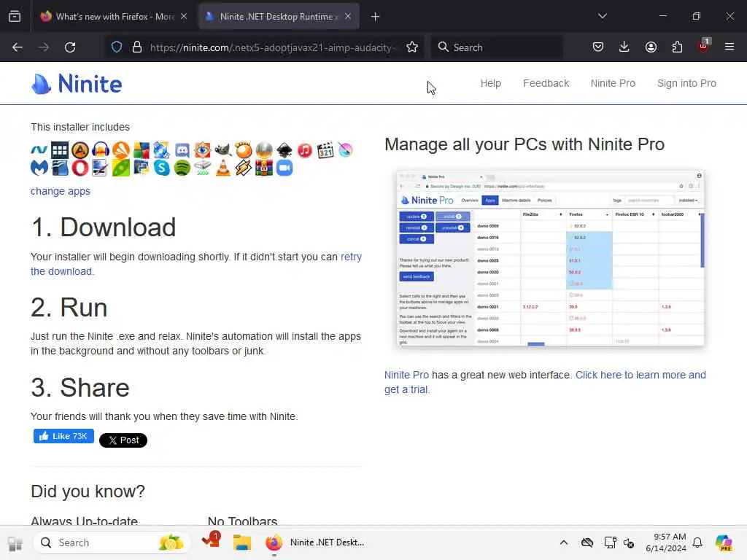Viewport: 747px width, 560px height.
Task: Click the VLC traffic cone icon
Action: [223, 168]
